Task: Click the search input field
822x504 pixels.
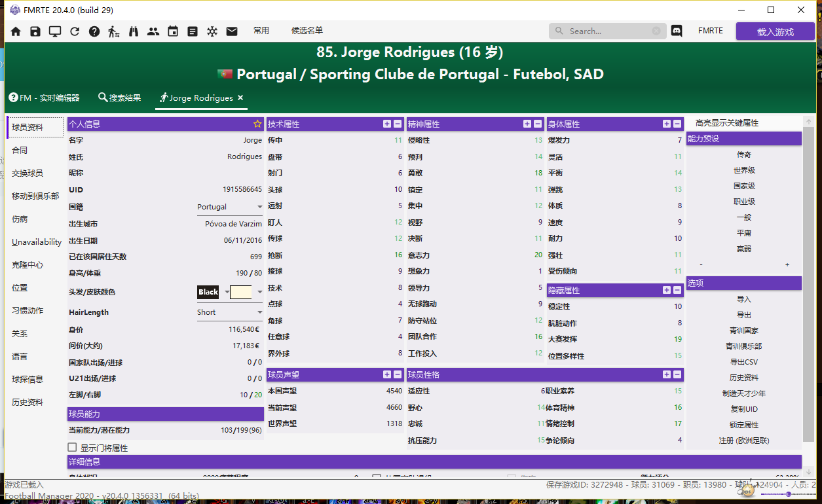Action: 609,31
